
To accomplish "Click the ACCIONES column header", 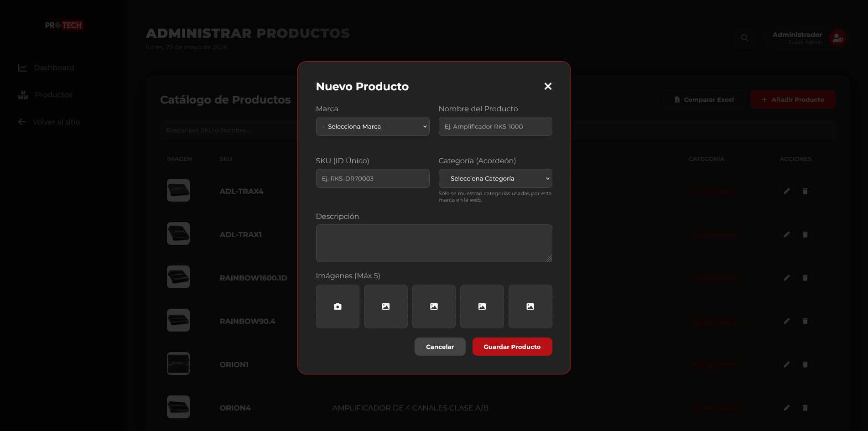I will [x=795, y=159].
